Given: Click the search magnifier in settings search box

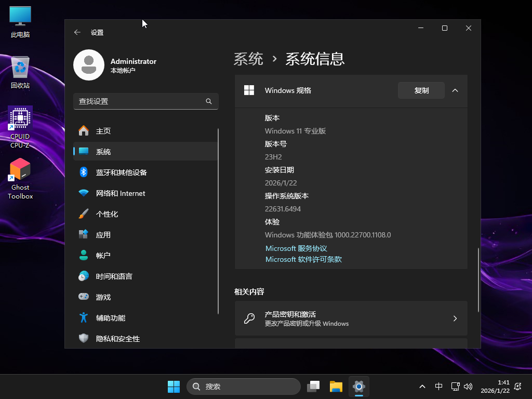Looking at the screenshot, I should (x=209, y=101).
